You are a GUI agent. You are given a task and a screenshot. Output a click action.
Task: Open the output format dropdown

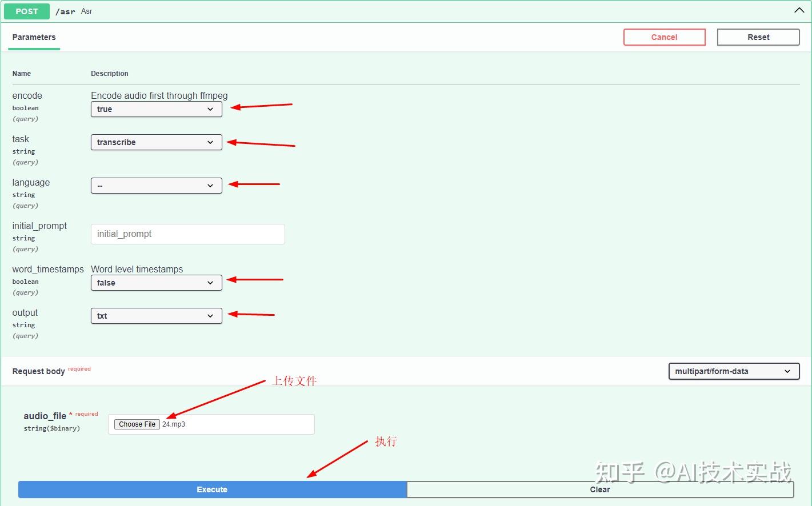[156, 316]
